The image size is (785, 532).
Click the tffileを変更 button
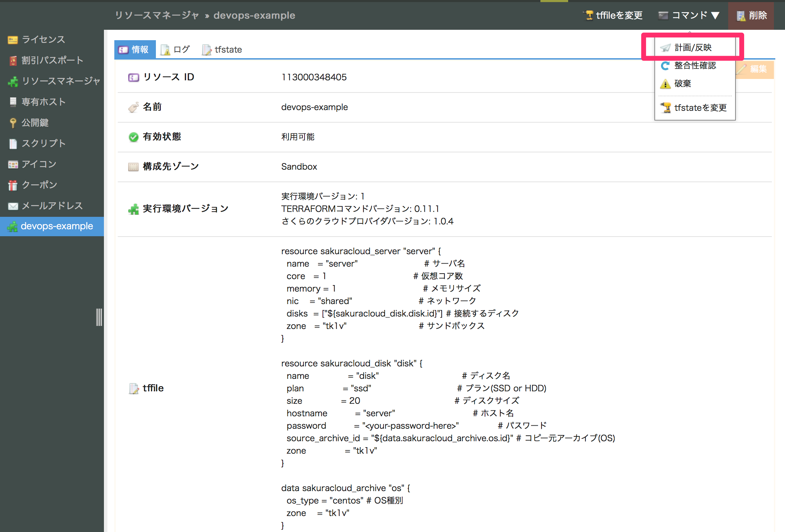point(613,15)
